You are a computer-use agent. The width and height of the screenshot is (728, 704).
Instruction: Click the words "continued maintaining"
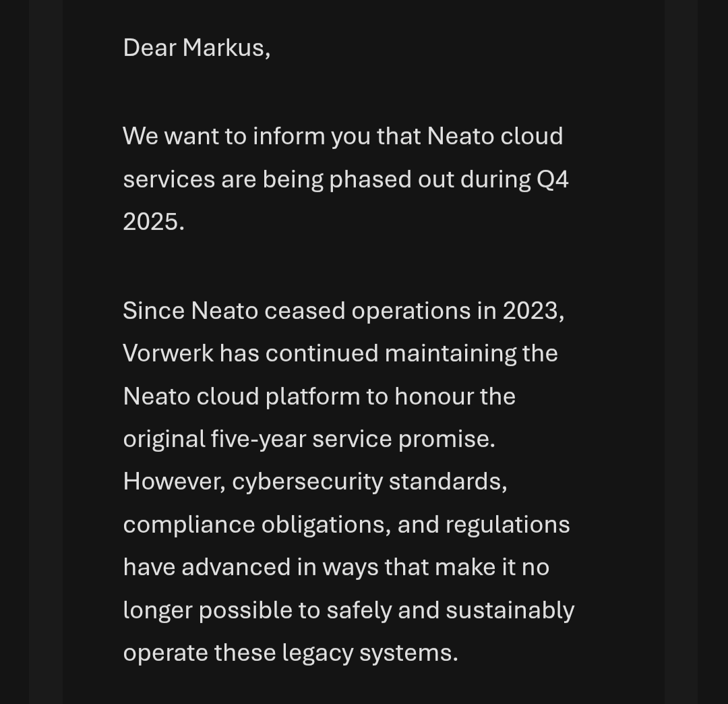point(392,353)
